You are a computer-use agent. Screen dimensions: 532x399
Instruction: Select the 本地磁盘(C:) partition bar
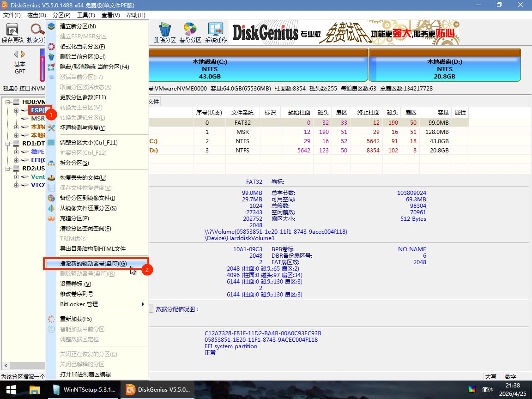pyautogui.click(x=258, y=65)
